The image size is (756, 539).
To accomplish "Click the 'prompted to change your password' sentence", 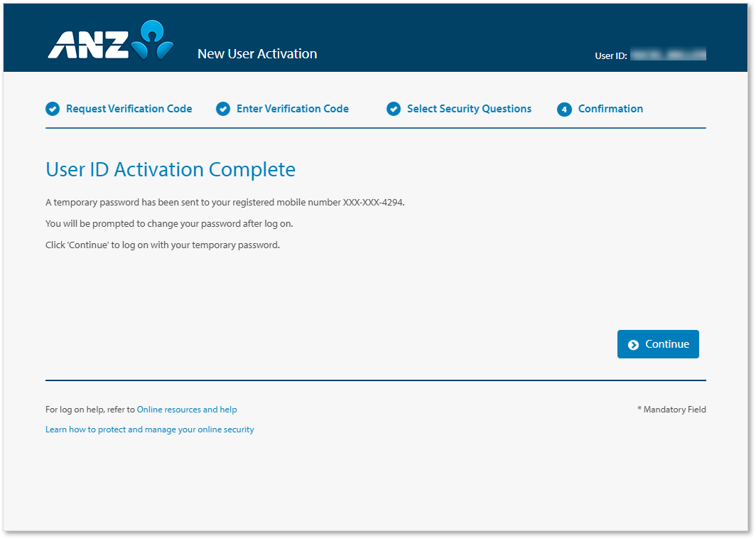I will (169, 223).
